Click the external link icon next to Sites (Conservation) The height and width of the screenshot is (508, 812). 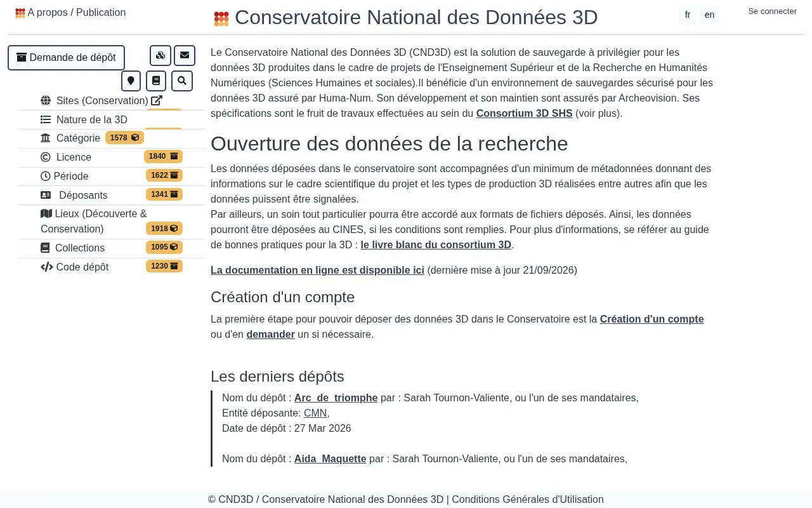click(157, 100)
